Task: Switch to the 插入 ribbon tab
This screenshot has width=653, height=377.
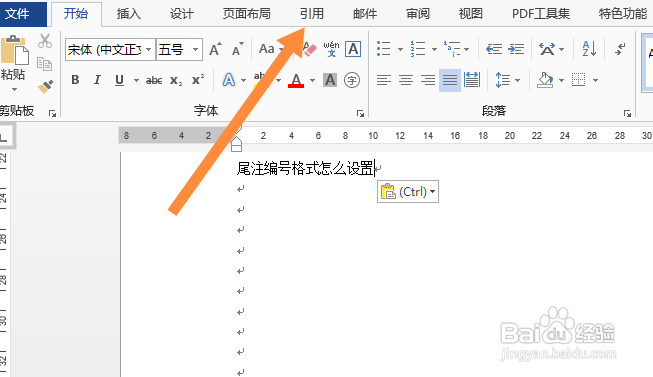Action: click(129, 14)
